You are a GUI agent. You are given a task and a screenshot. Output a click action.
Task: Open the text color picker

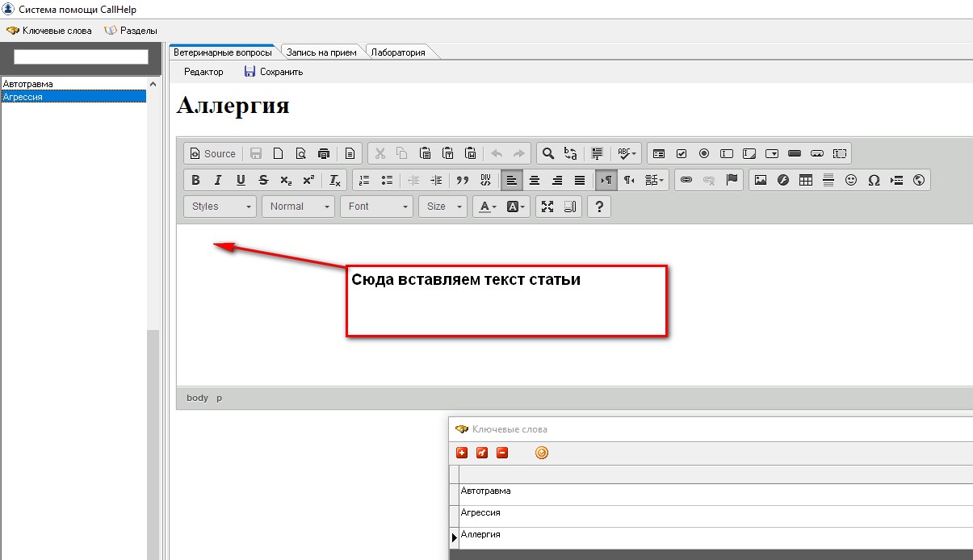(488, 207)
